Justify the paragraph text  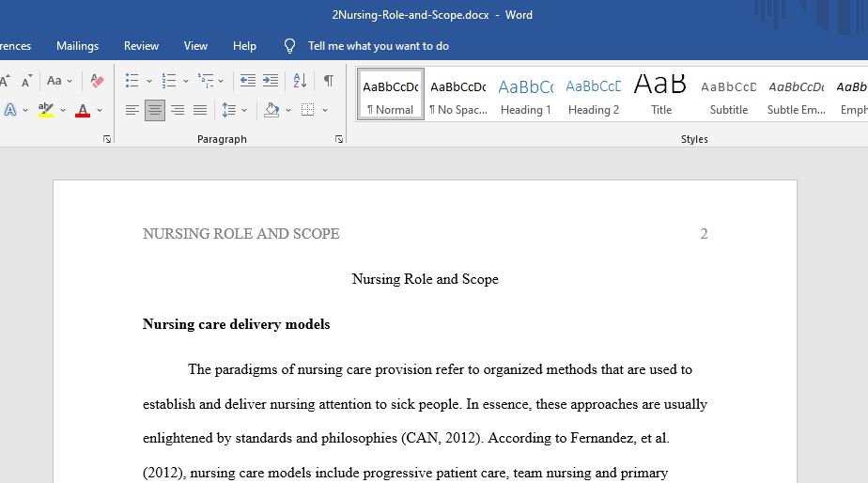point(200,110)
